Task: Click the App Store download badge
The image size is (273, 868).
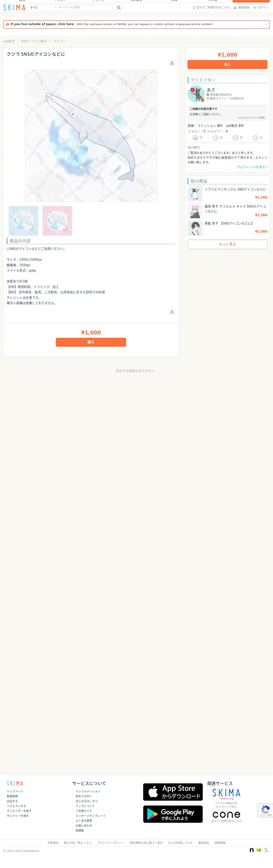Action: (x=173, y=792)
